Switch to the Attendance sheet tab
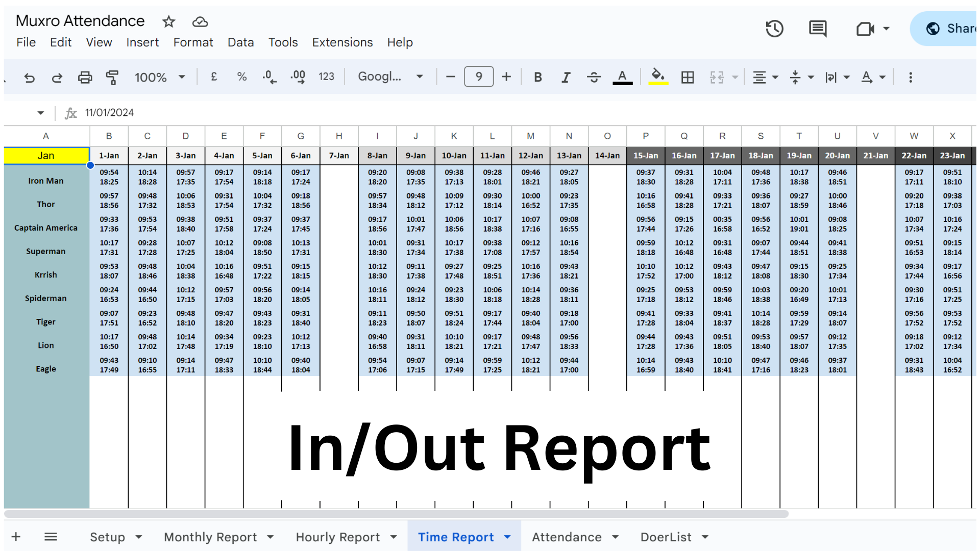The height and width of the screenshot is (551, 980). coord(567,537)
